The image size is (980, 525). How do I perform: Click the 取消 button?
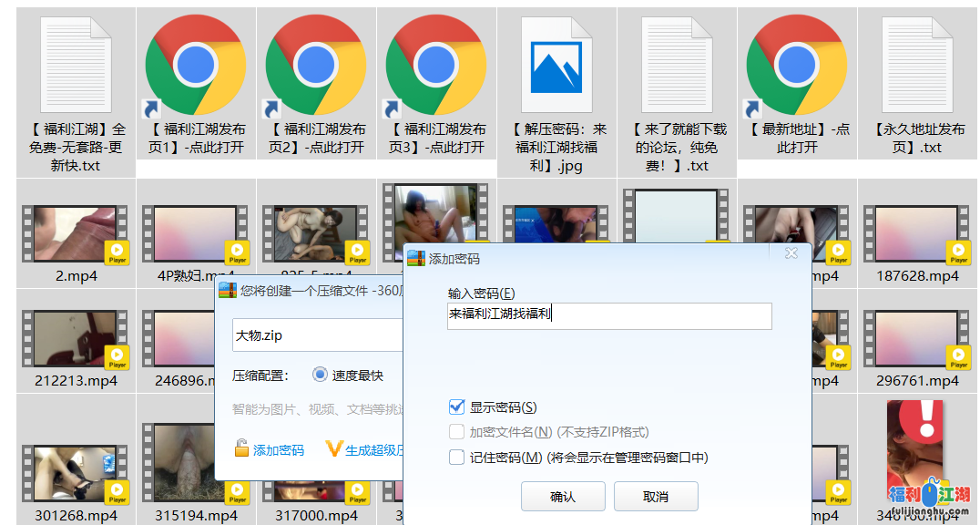click(655, 497)
